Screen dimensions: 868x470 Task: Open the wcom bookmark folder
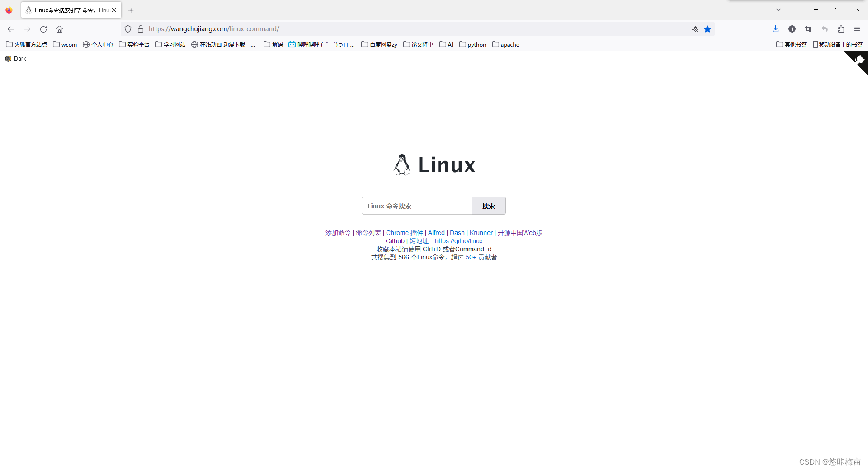pyautogui.click(x=65, y=44)
